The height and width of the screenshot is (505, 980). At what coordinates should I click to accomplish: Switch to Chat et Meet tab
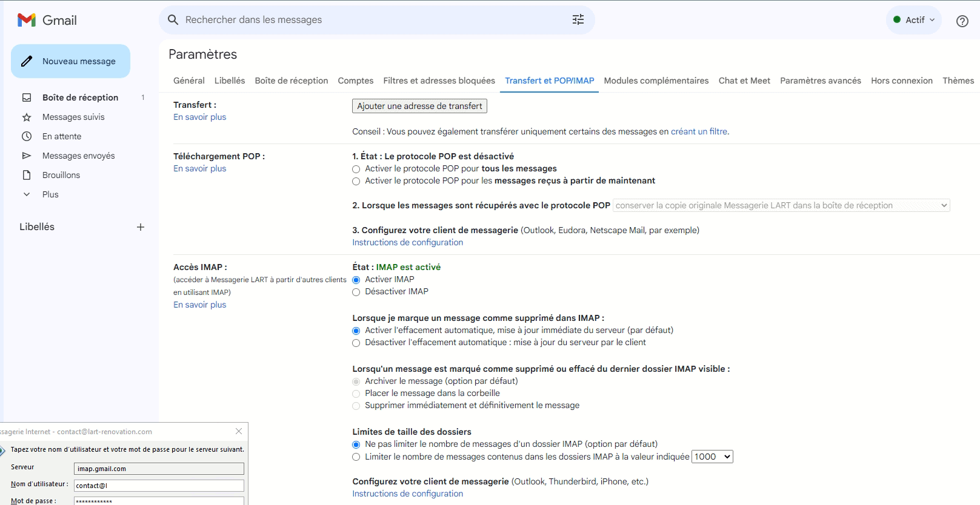point(744,81)
